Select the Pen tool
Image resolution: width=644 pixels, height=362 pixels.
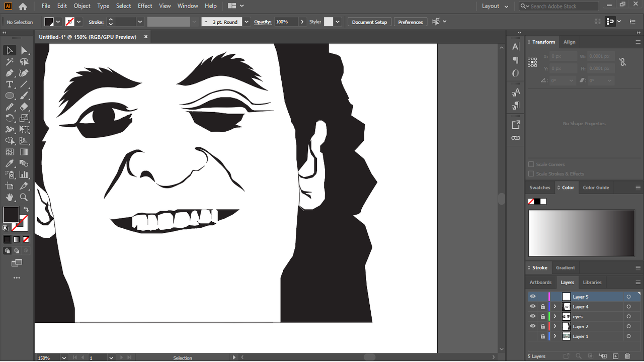pos(10,73)
